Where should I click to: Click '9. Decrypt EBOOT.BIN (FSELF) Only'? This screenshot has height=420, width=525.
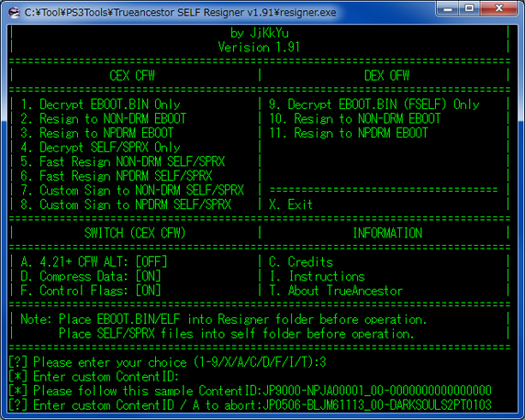(374, 105)
